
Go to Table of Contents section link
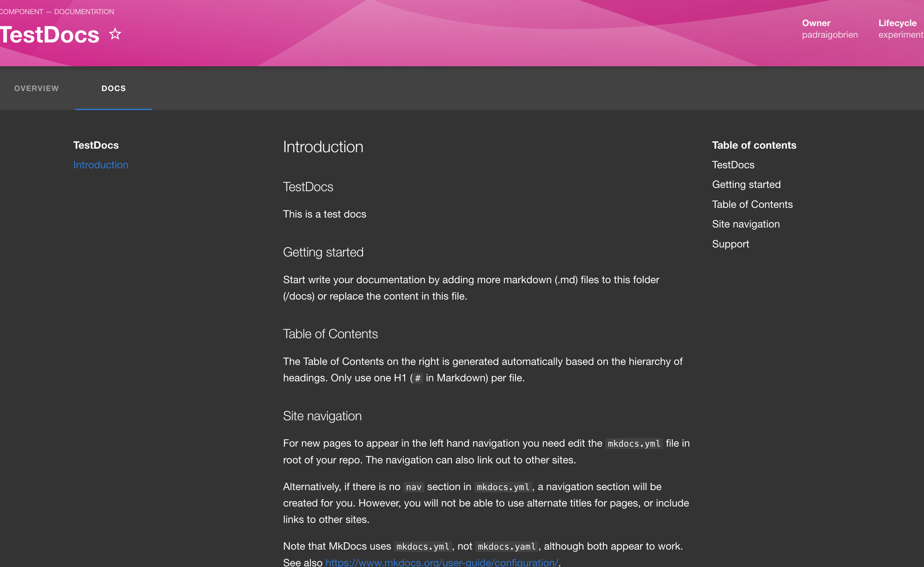pos(752,205)
